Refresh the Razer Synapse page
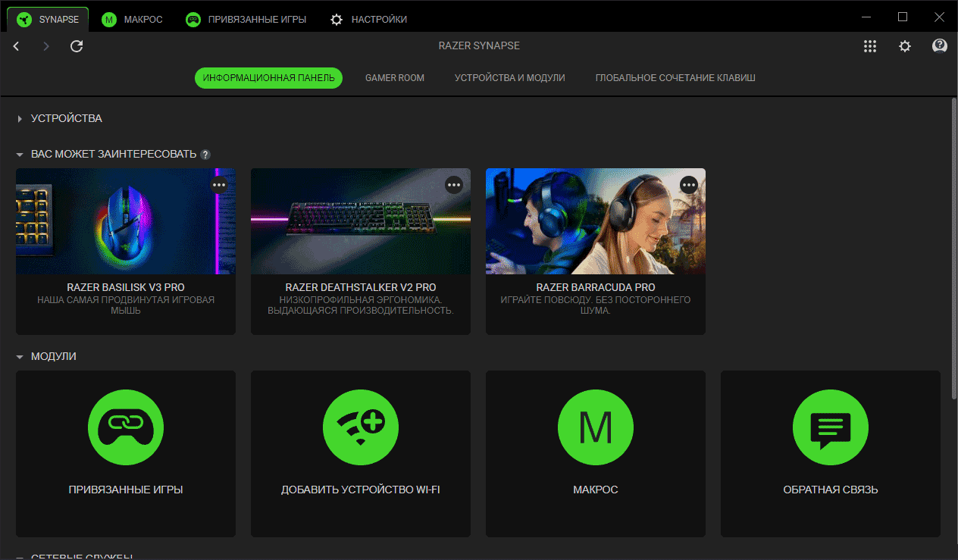 [x=77, y=46]
